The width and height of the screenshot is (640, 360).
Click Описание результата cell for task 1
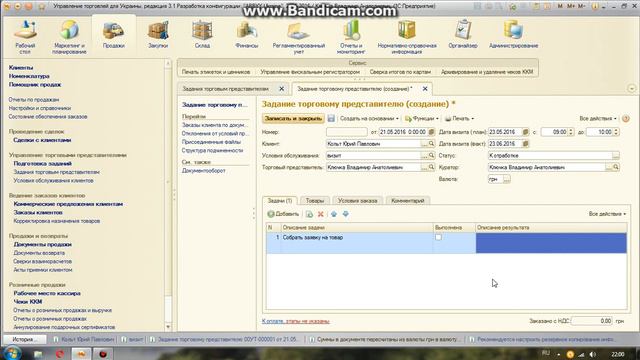coord(551,243)
